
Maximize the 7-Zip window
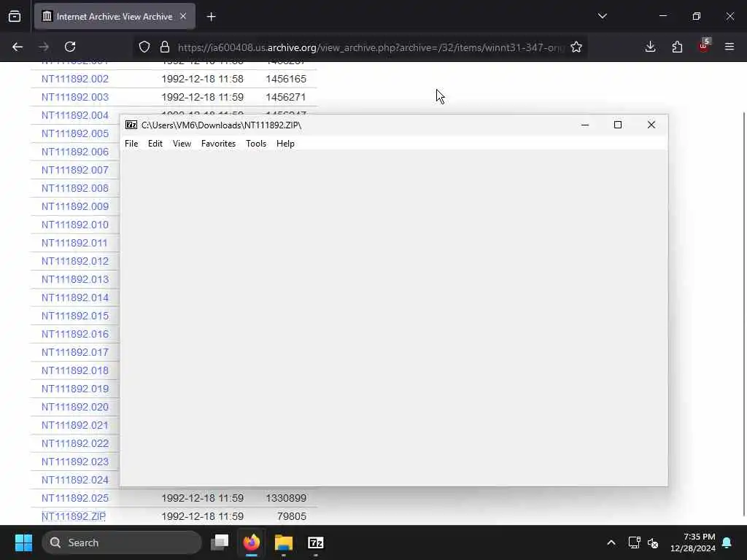(618, 125)
